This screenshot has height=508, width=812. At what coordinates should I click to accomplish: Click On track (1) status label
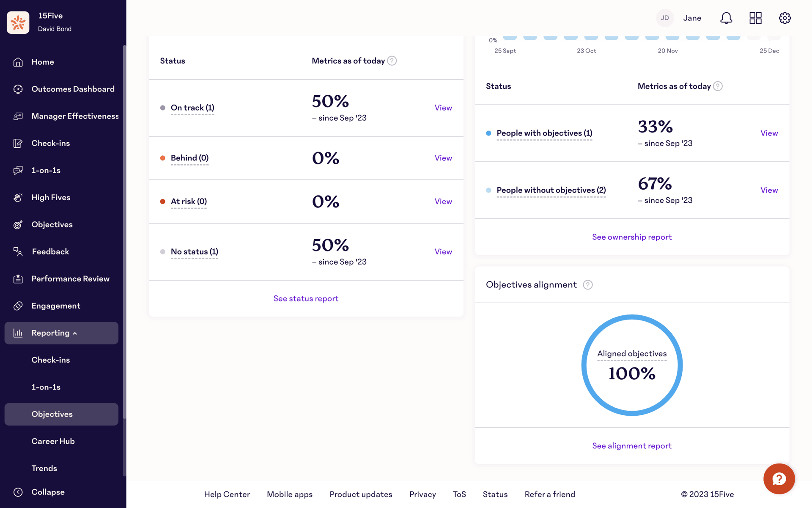[x=192, y=108]
